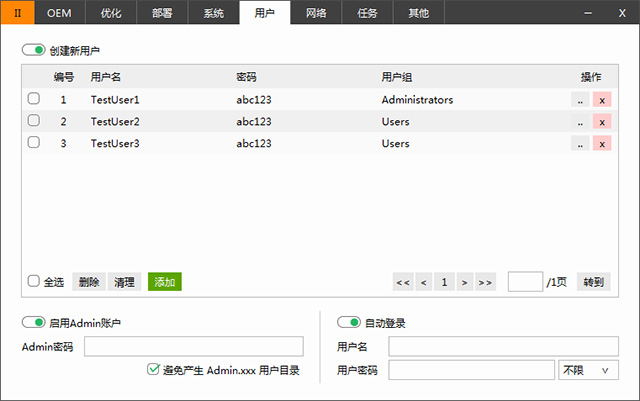
Task: Jump to last page with >> button
Action: coord(485,282)
